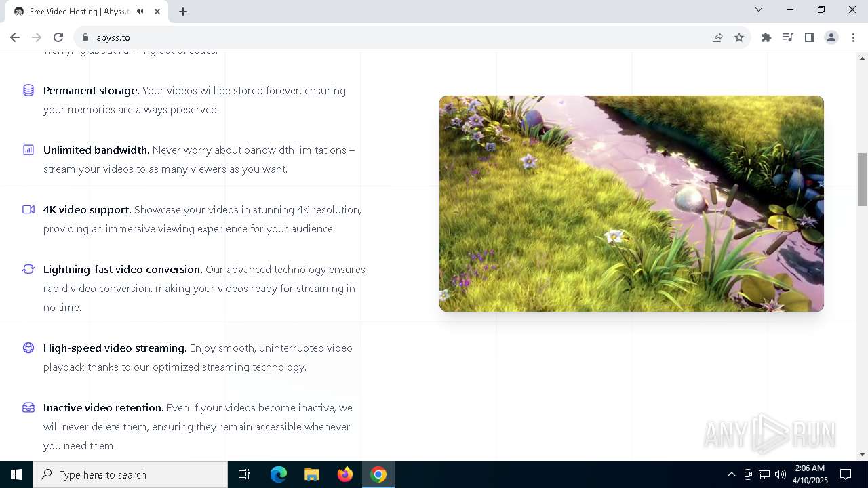Open a new browser tab
This screenshot has height=488, width=868.
(x=183, y=12)
